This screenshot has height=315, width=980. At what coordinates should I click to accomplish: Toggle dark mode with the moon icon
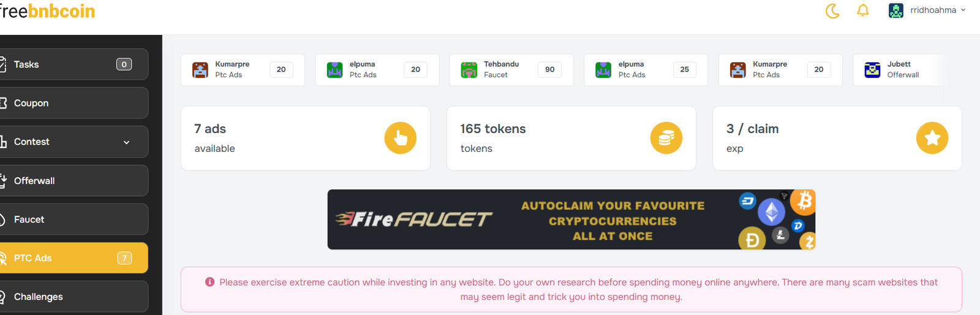(832, 10)
